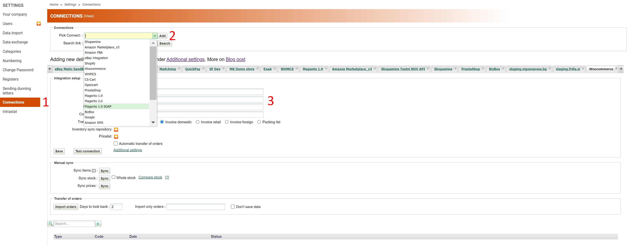Click the orange plus icon next to Users
Viewport: 644px width, 246px height.
point(38,23)
